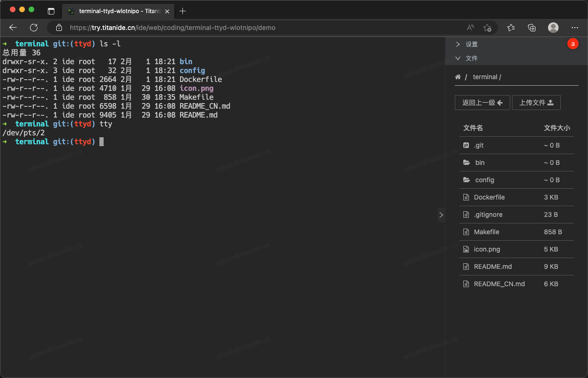Click the 上传文件 upload button
This screenshot has height=378, width=588.
coord(536,103)
